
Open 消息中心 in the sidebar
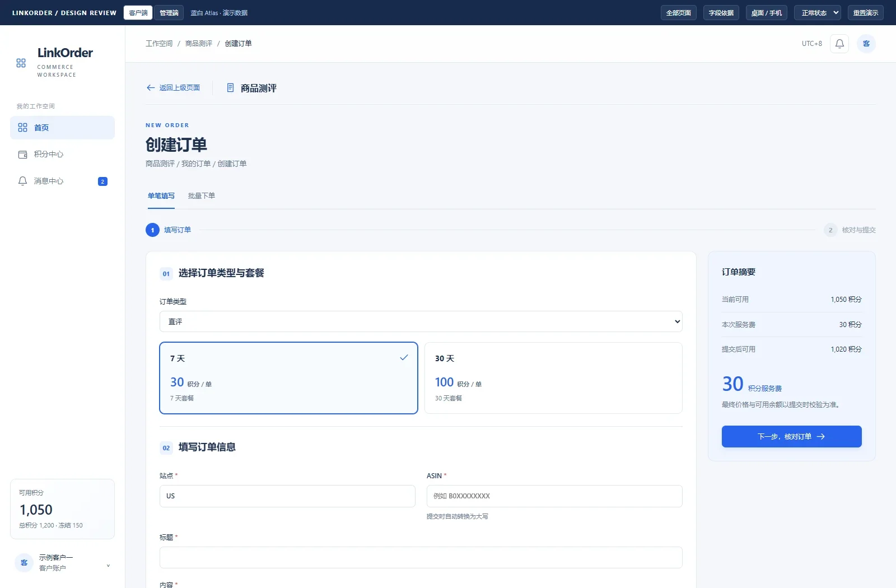coord(62,181)
